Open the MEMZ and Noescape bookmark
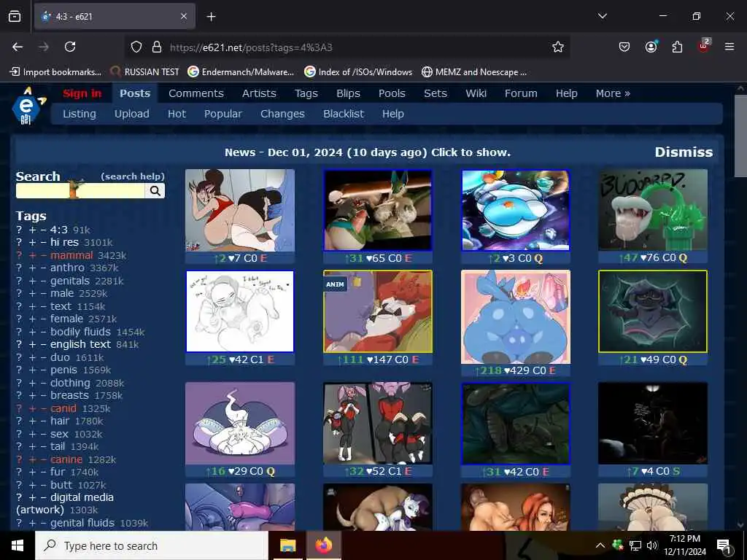This screenshot has height=560, width=747. pos(474,72)
